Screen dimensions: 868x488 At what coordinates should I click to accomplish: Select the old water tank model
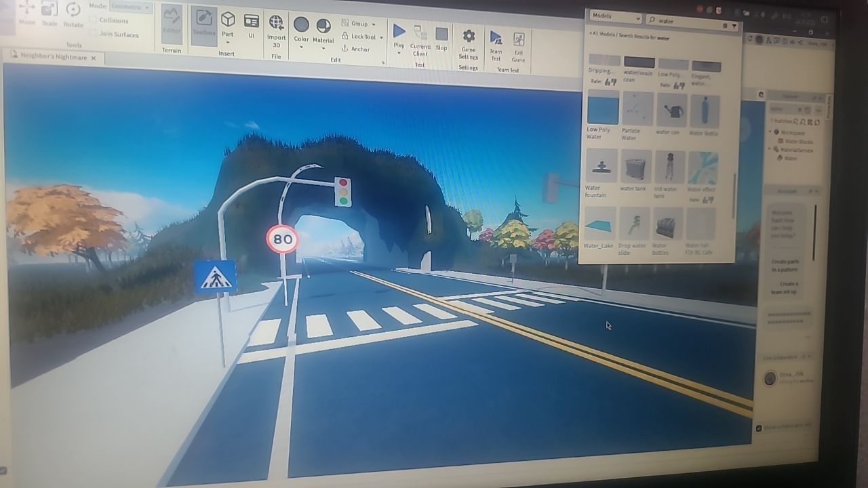tap(669, 174)
